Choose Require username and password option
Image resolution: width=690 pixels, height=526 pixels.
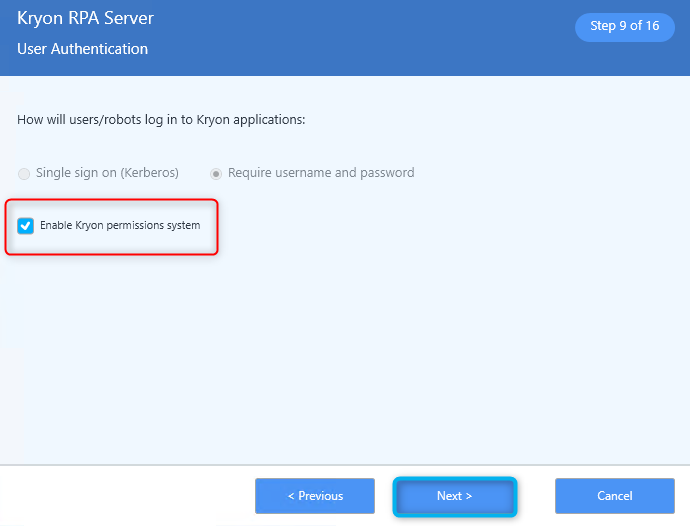coord(216,174)
